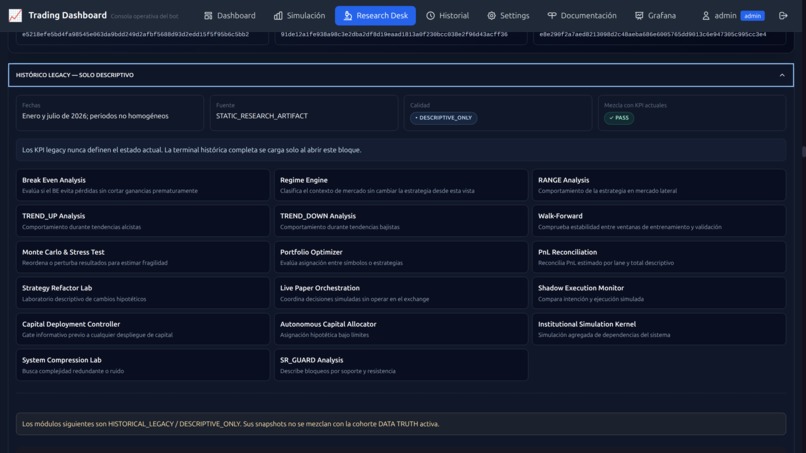
Task: Click the hash starting with 91de12a1
Action: pyautogui.click(x=394, y=34)
